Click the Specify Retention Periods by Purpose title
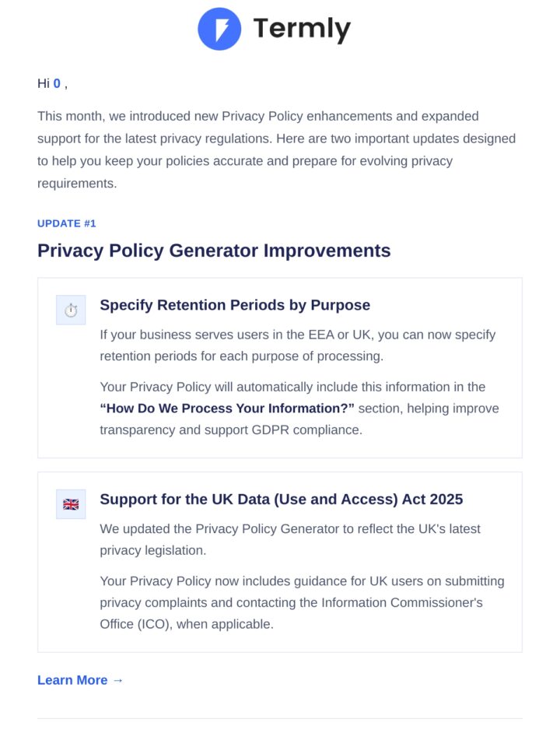The width and height of the screenshot is (560, 747). (x=235, y=305)
